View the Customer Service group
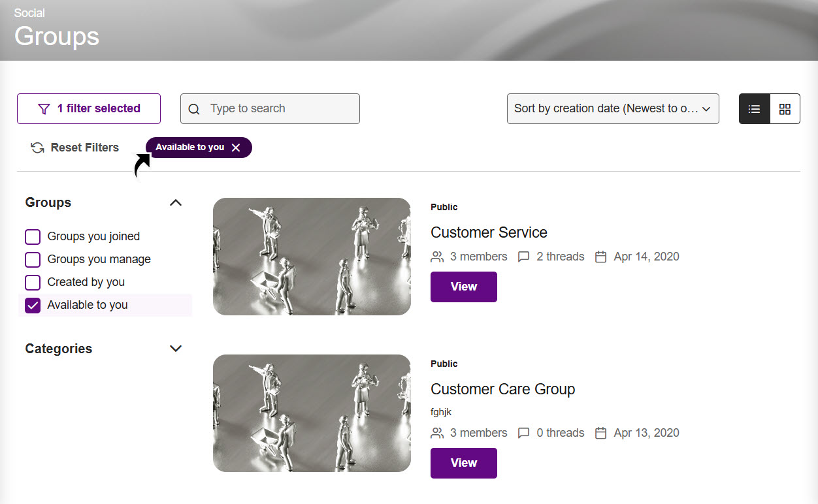818x504 pixels. click(463, 287)
